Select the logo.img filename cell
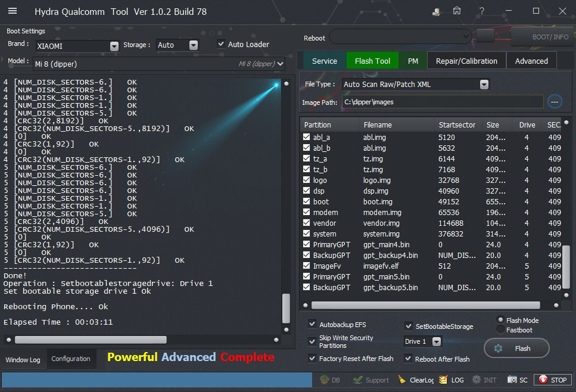Image resolution: width=576 pixels, height=392 pixels. [376, 181]
